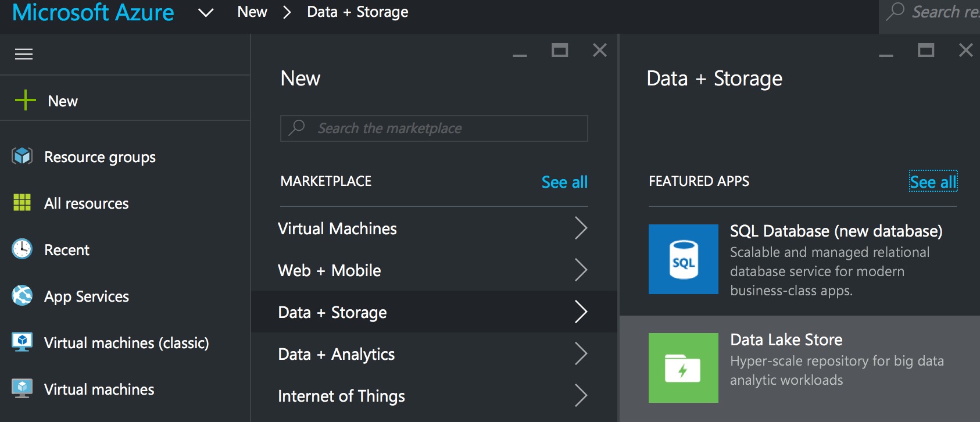This screenshot has height=422, width=980.
Task: Select Data + Analytics marketplace item
Action: [337, 354]
